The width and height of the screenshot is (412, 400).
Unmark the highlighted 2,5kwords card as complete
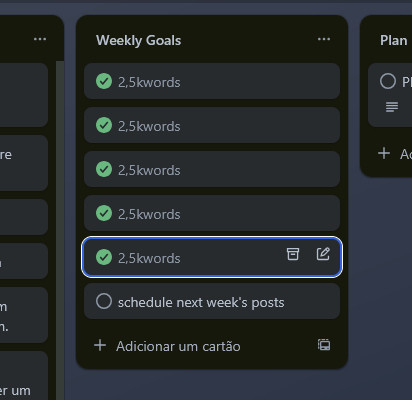(104, 257)
